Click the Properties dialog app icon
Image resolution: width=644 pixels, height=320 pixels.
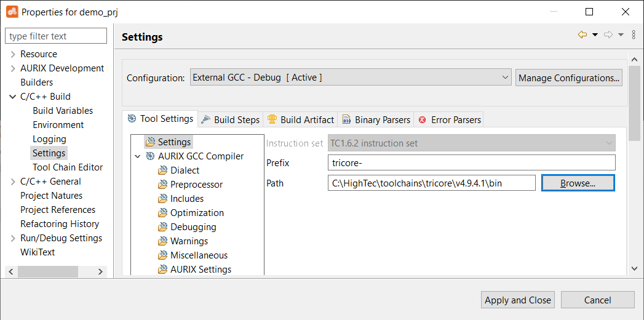point(12,12)
